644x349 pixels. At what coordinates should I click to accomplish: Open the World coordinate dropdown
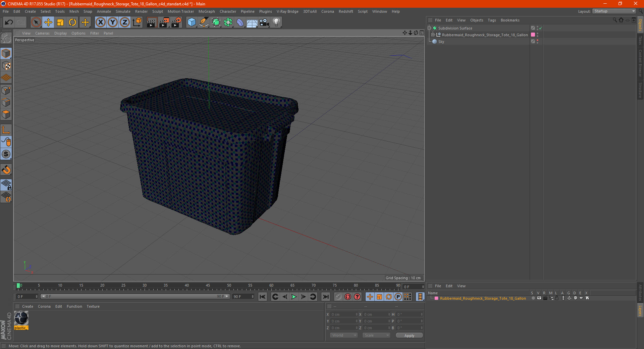click(344, 335)
